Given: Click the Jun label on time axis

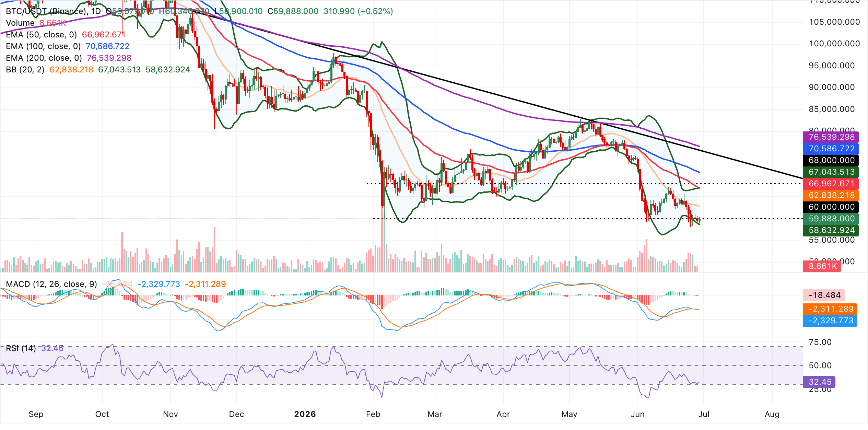Looking at the screenshot, I should tap(638, 414).
